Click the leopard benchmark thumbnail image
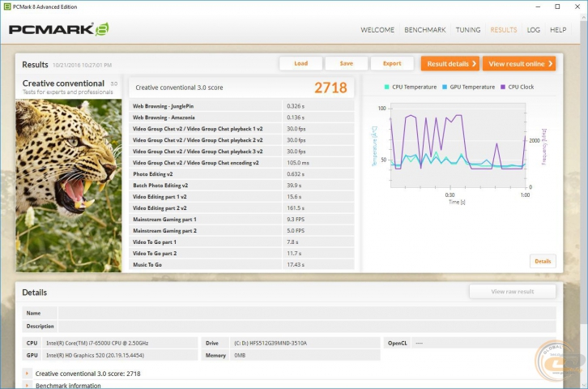This screenshot has width=588, height=389. point(69,186)
